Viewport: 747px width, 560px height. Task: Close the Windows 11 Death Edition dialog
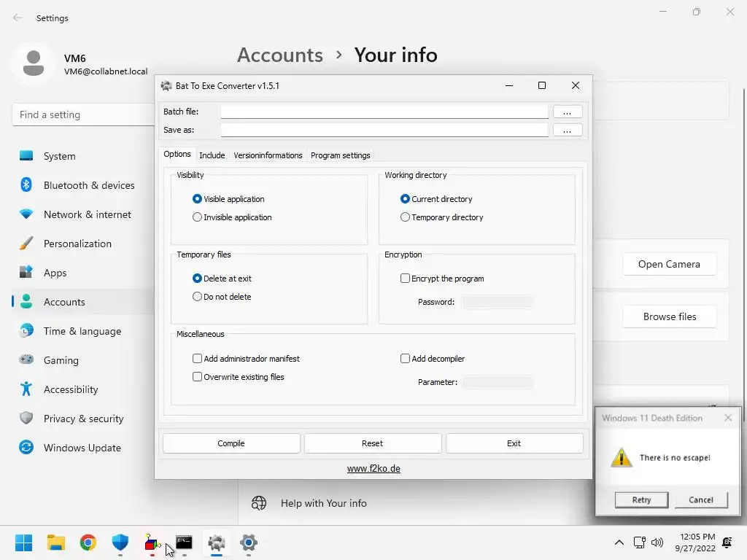coord(728,418)
